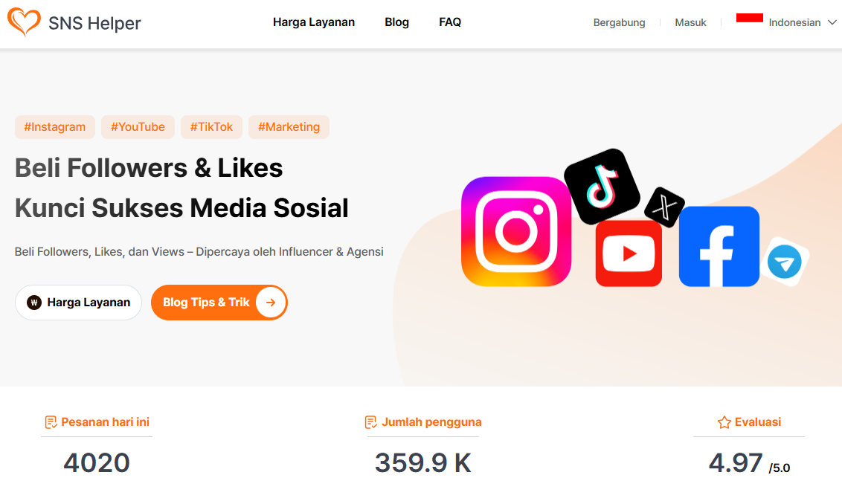Click the TikTok logo icon
The image size is (842, 504).
602,187
